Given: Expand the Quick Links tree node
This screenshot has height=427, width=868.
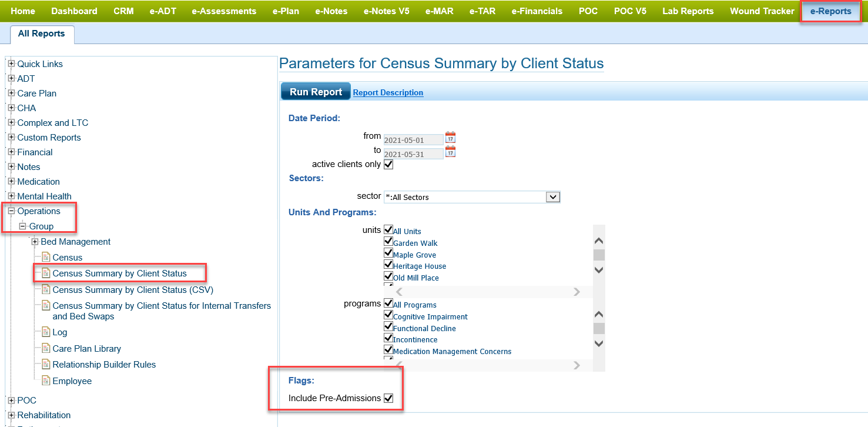Looking at the screenshot, I should 11,64.
